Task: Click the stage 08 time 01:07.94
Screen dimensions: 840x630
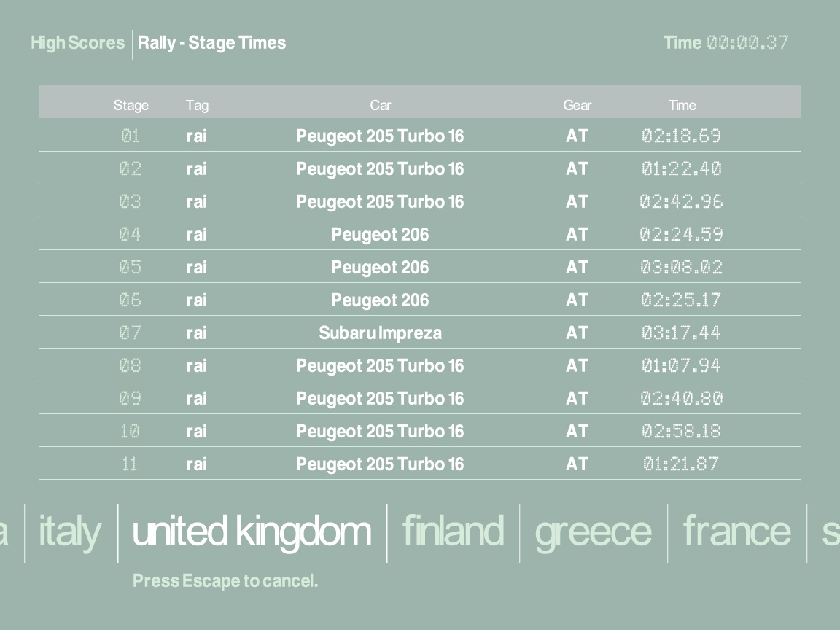Action: [681, 365]
